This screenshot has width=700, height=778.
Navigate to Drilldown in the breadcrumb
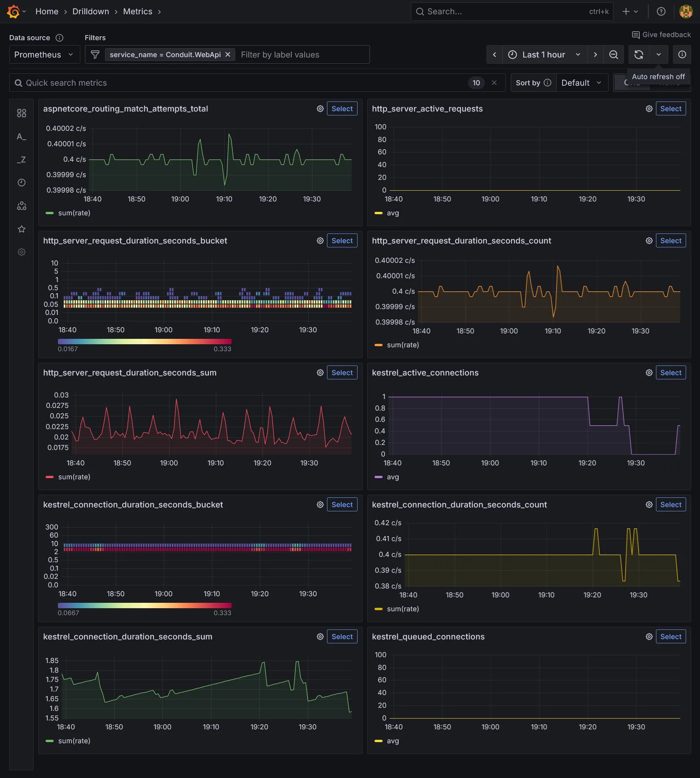(x=90, y=11)
